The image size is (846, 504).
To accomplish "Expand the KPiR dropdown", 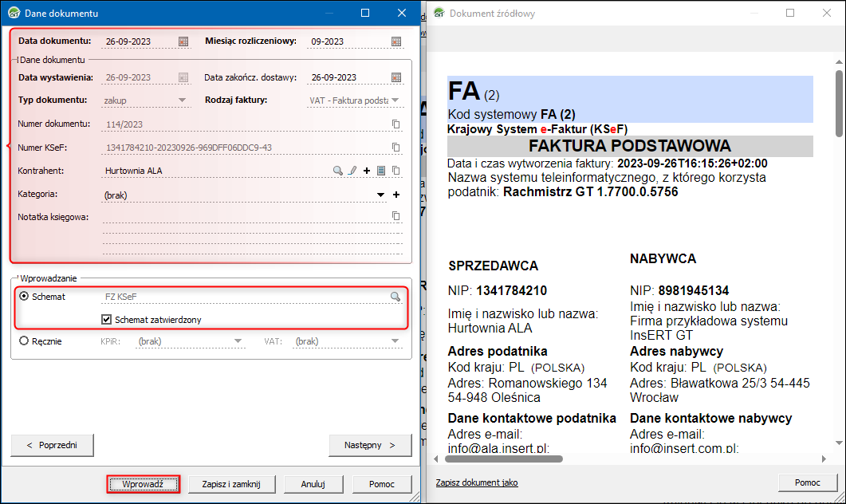I will (x=238, y=341).
